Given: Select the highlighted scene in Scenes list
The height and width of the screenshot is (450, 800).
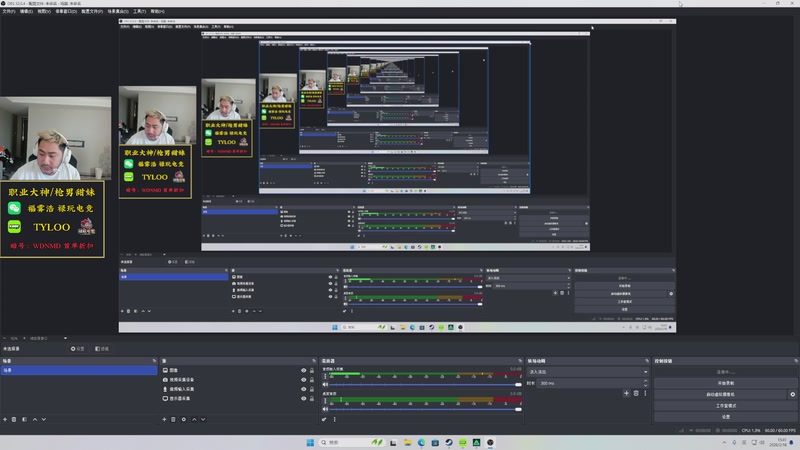Looking at the screenshot, I should [x=79, y=370].
